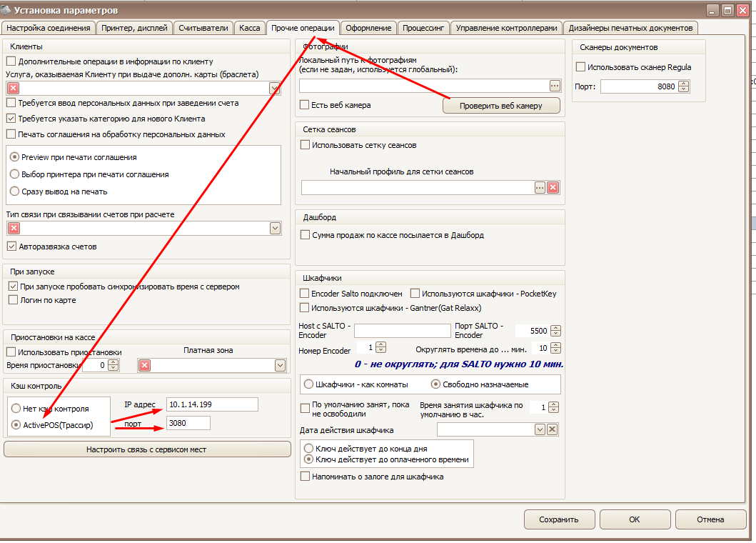Browse for the local photos path (ellipsis)
The height and width of the screenshot is (543, 756).
[555, 86]
